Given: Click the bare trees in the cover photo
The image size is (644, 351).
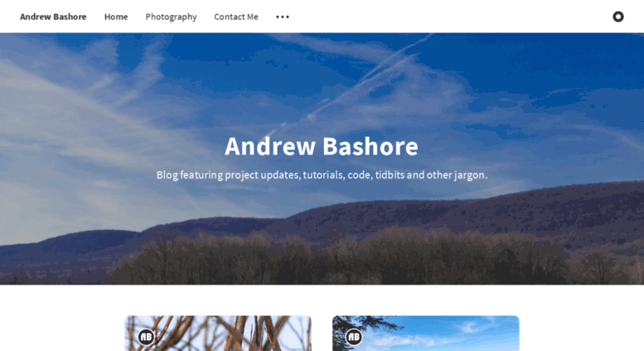Looking at the screenshot, I should tap(328, 259).
